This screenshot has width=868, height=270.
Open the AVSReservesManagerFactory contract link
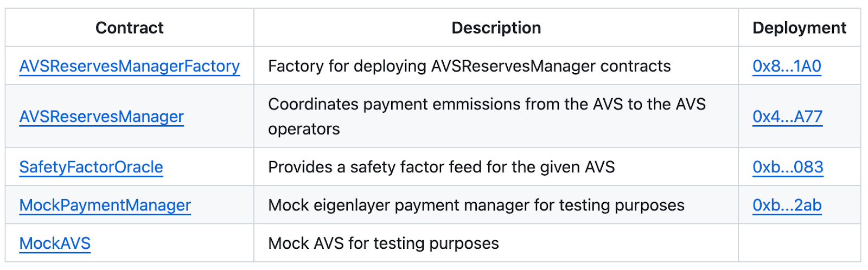pyautogui.click(x=129, y=66)
